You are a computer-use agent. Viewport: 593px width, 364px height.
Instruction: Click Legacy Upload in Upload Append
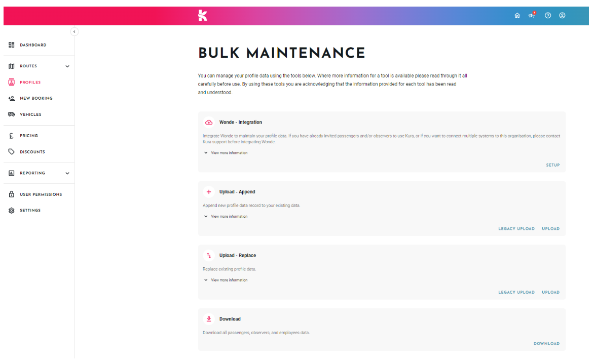point(516,229)
